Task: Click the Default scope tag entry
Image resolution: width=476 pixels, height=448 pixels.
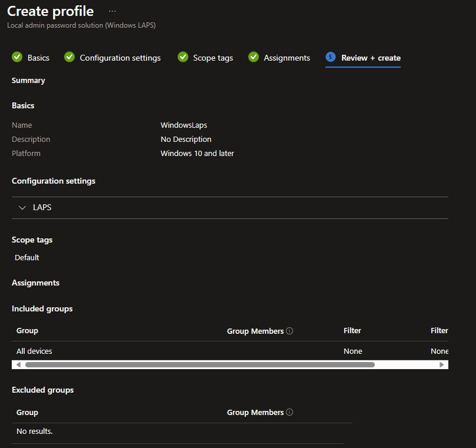Action: point(27,257)
